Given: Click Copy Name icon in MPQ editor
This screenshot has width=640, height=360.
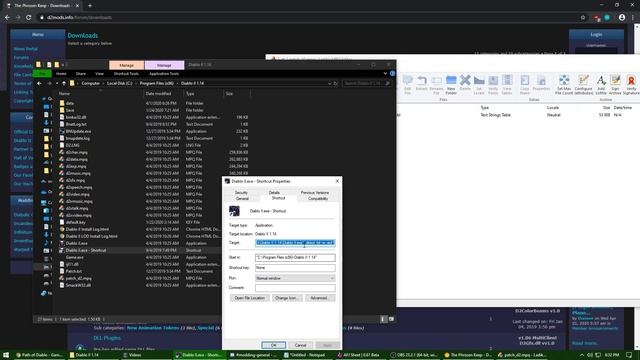Looking at the screenshot, I should pyautogui.click(x=525, y=84).
